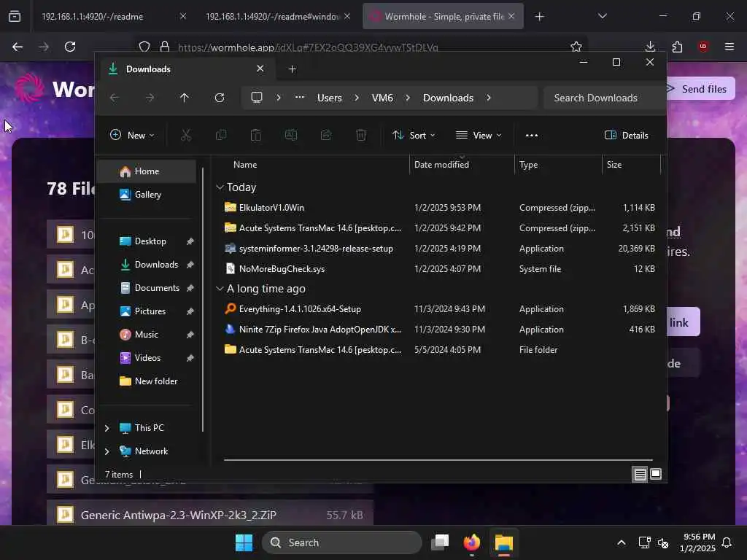Screen dimensions: 747x560
Task: Open Desktop in the navigation pane
Action: point(147,241)
